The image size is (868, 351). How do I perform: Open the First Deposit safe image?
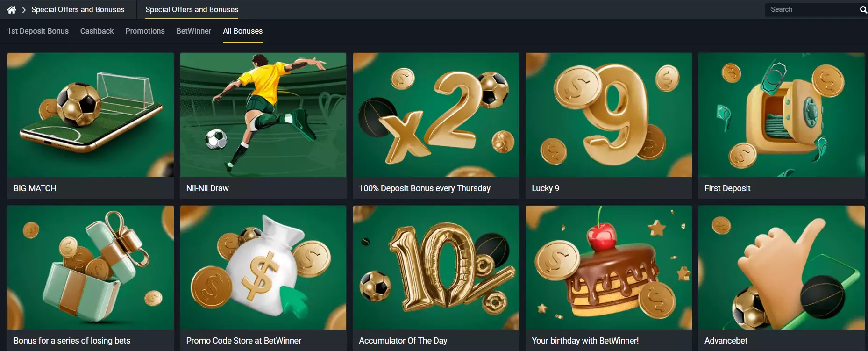pos(781,115)
